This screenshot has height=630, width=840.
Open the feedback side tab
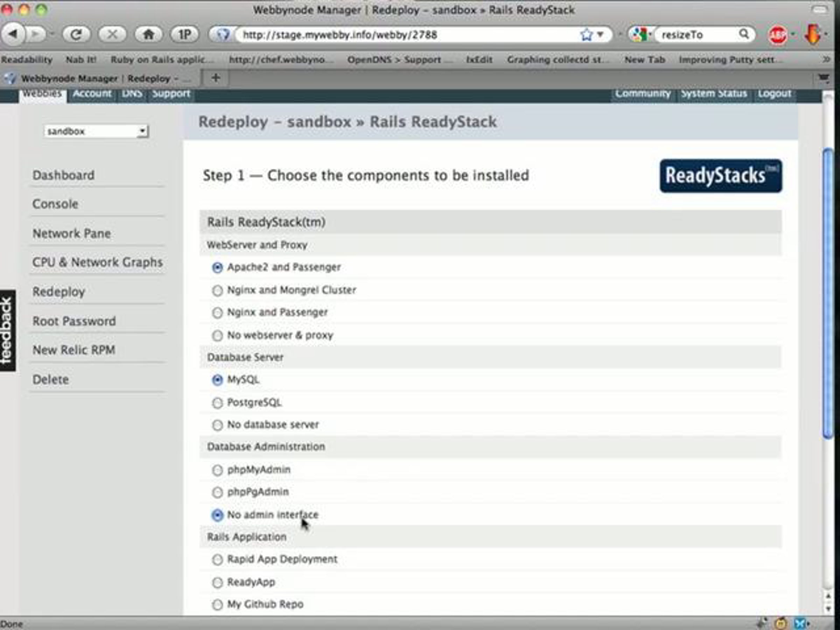(8, 330)
